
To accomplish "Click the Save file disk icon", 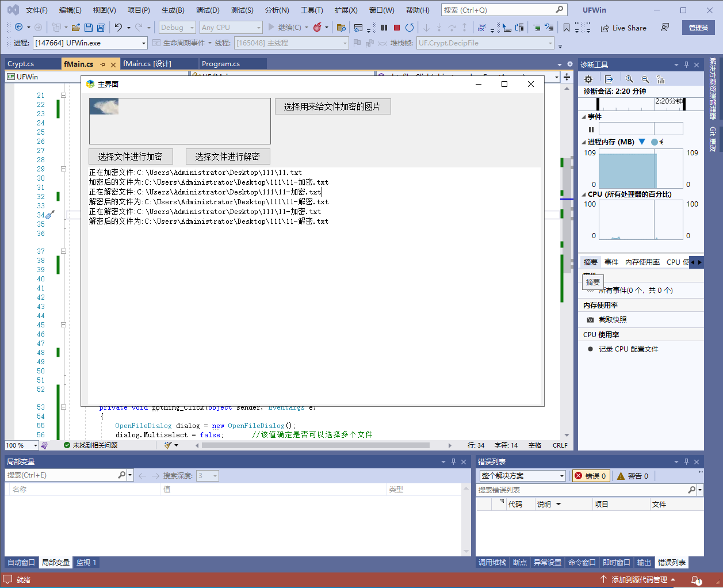I will coord(88,27).
